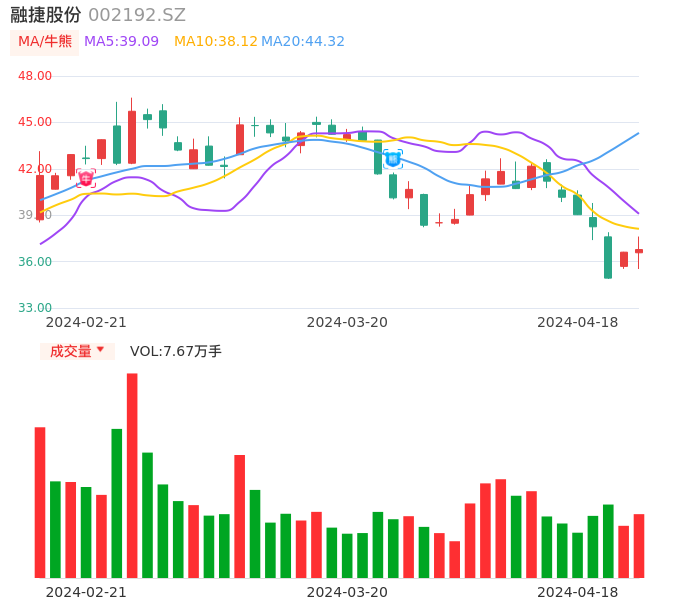Click the 33.00 price axis label
This screenshot has height=606, width=686.
tap(35, 308)
